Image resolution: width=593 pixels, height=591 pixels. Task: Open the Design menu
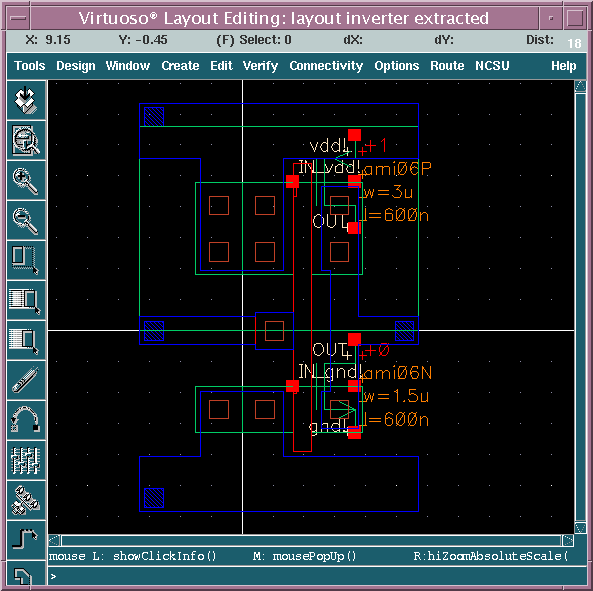(x=76, y=66)
